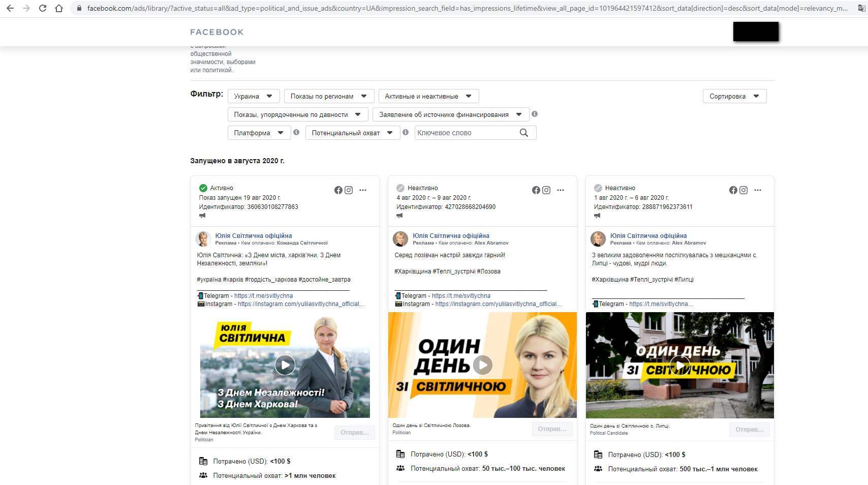Click the Ключевое слово search field
The image size is (868, 485).
[x=465, y=133]
